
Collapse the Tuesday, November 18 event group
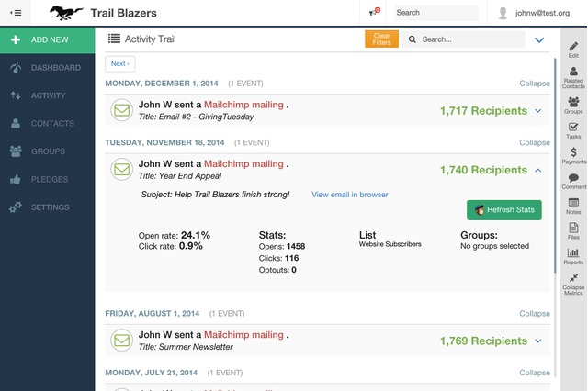pos(535,143)
